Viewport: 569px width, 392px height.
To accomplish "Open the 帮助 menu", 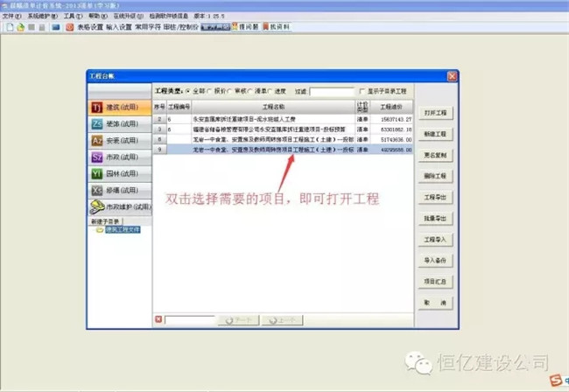I will point(98,17).
